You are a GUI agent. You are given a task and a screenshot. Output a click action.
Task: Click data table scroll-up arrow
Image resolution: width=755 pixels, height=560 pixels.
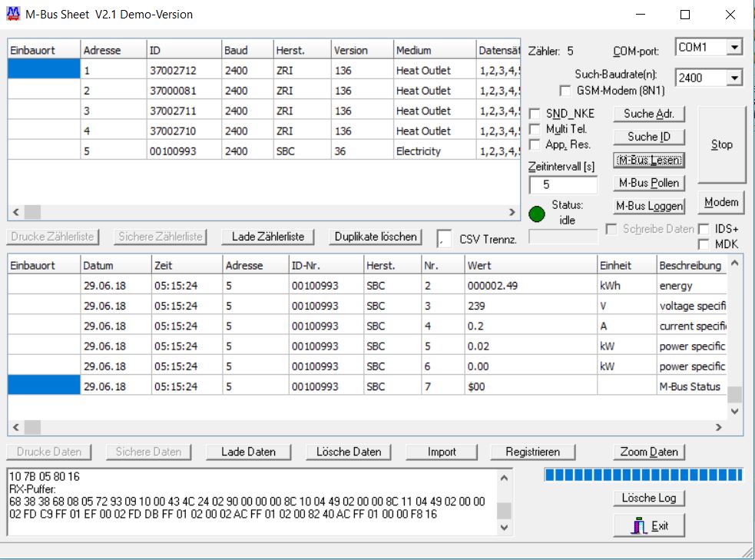coord(735,263)
